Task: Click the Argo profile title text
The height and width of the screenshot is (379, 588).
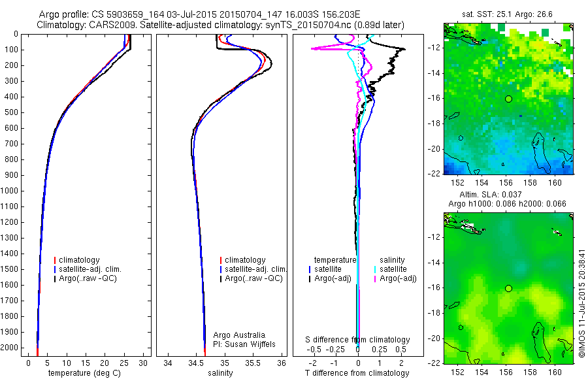Action: [199, 14]
